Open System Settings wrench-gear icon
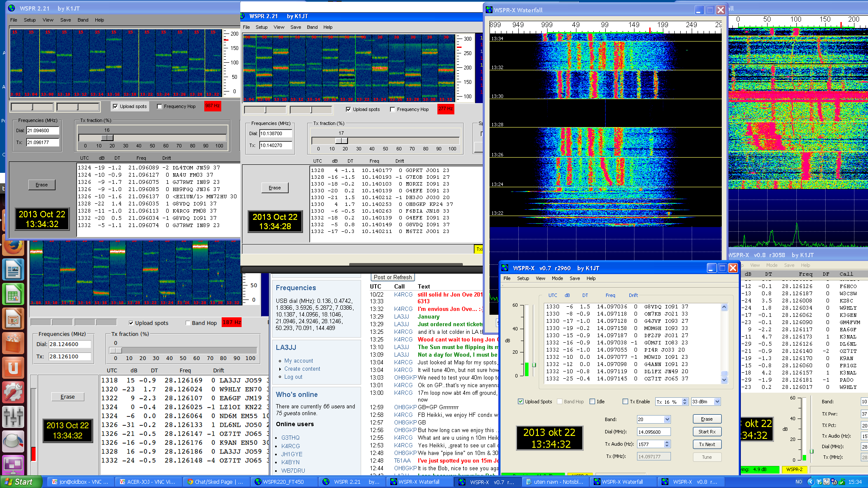Screen dimensions: 868x488 14,392
